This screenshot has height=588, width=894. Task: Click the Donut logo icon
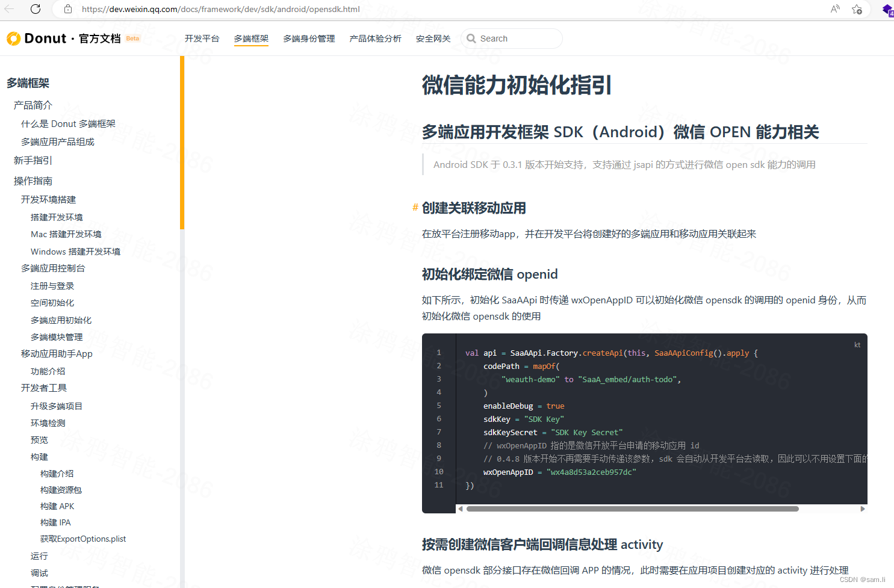[x=13, y=39]
